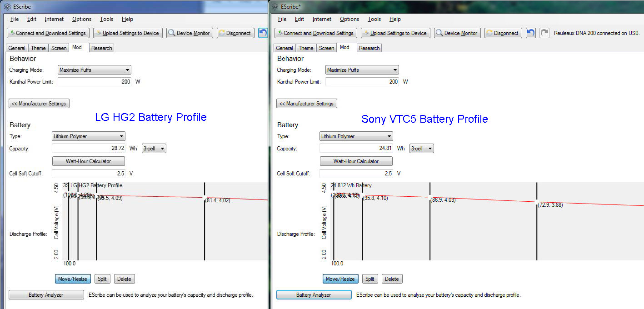
Task: Open the battery Type dropdown in the LG HG2 window
Action: [89, 136]
